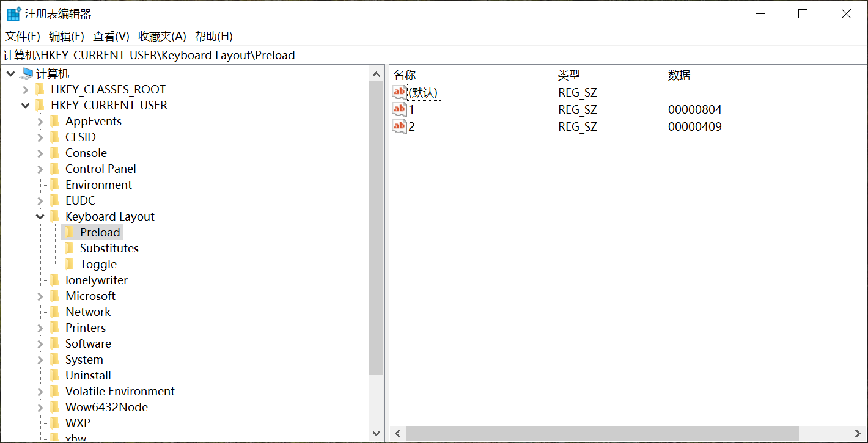Click the Printers folder icon
868x443 pixels.
tap(55, 328)
